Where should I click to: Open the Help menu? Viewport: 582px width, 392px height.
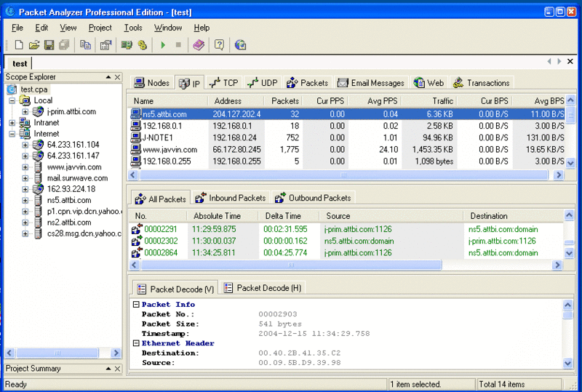point(202,28)
